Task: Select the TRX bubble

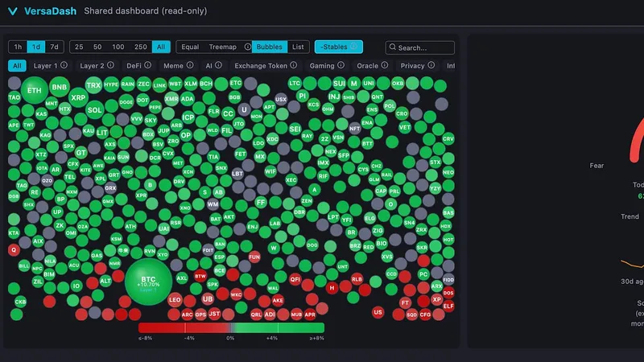Action: pos(93,85)
